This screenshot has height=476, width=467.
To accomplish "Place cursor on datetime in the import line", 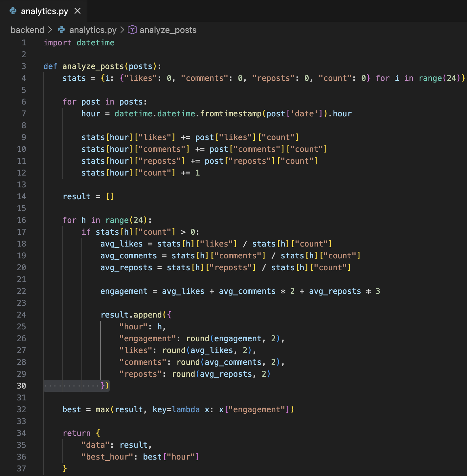I will coord(95,43).
